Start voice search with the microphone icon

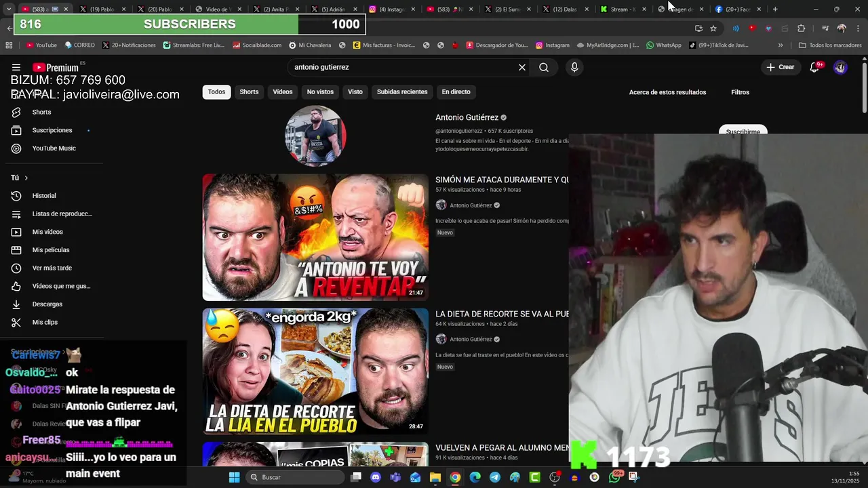pos(574,67)
